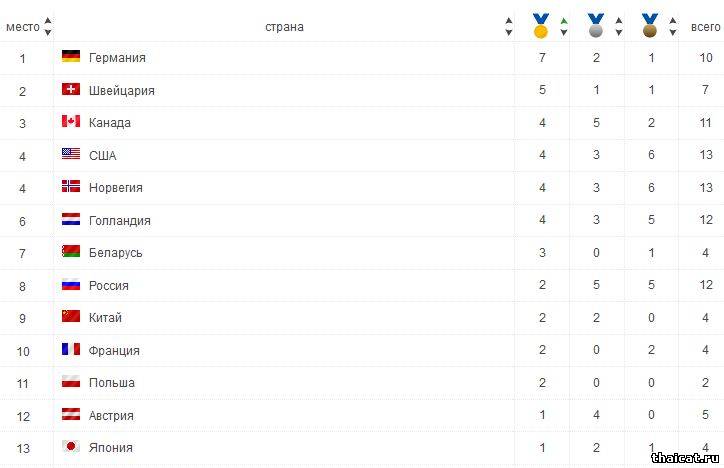The image size is (724, 468).
Task: Click the Norway flag icon
Action: pyautogui.click(x=70, y=187)
